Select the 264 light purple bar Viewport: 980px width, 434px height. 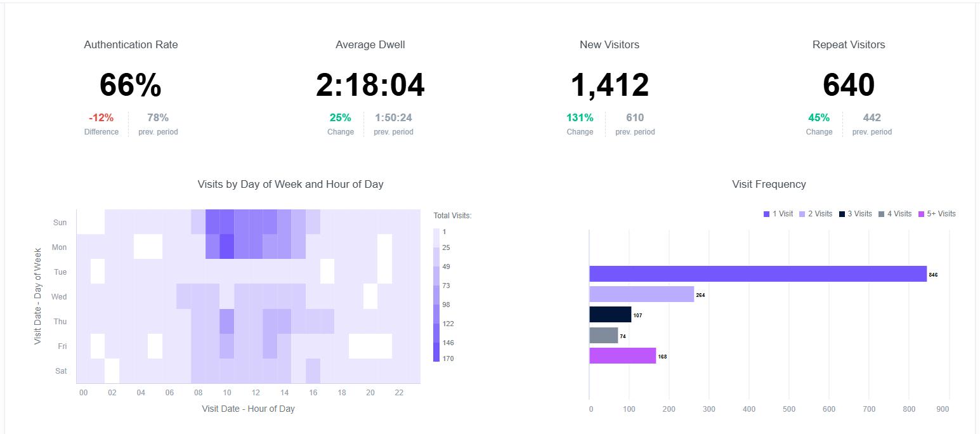click(642, 294)
